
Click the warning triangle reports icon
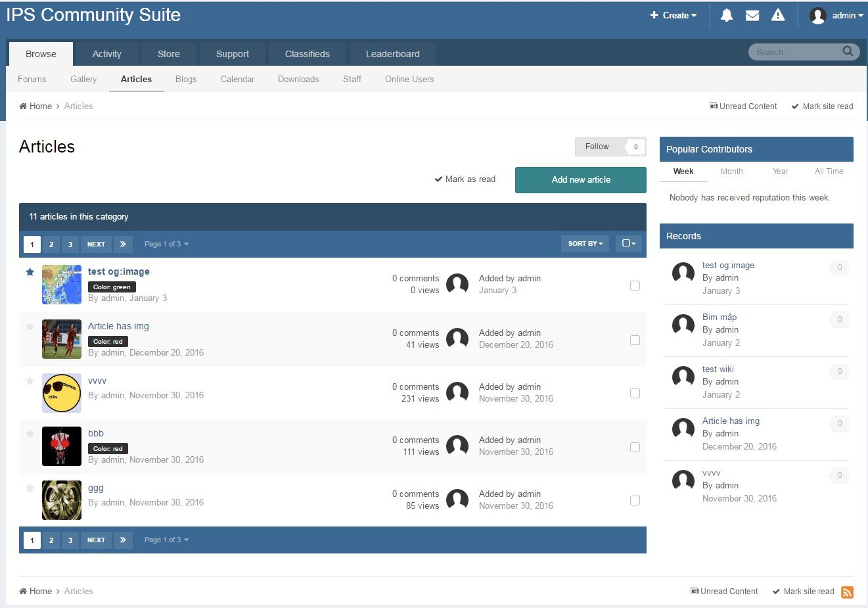(x=778, y=15)
